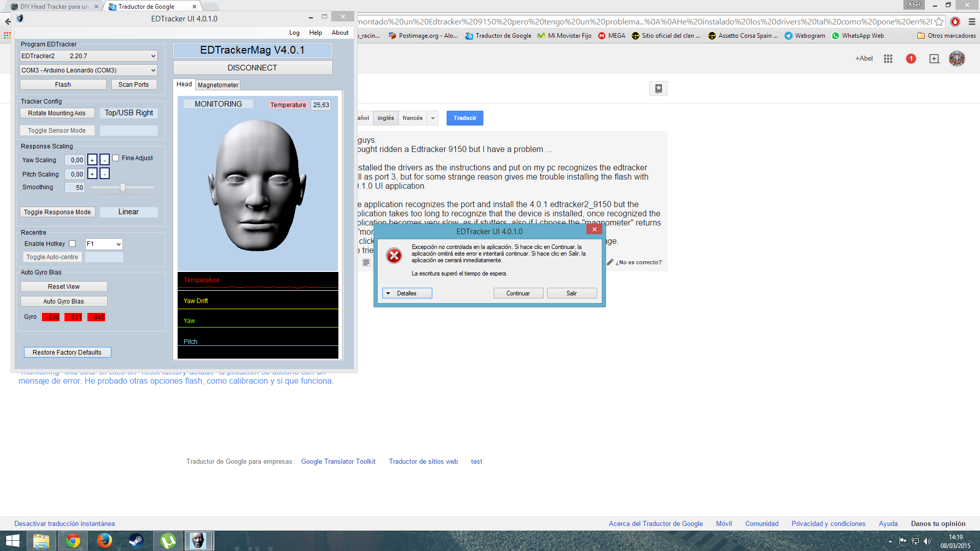Click the Chrome back arrow

pyautogui.click(x=7, y=21)
